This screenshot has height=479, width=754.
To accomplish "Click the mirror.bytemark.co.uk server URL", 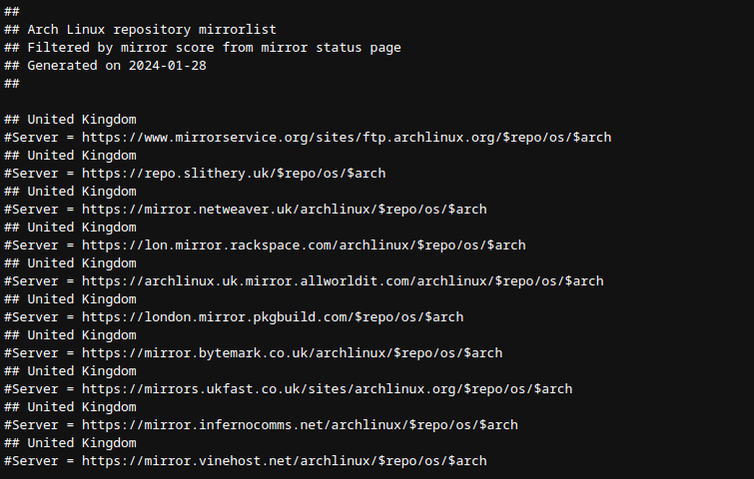I will click(292, 353).
